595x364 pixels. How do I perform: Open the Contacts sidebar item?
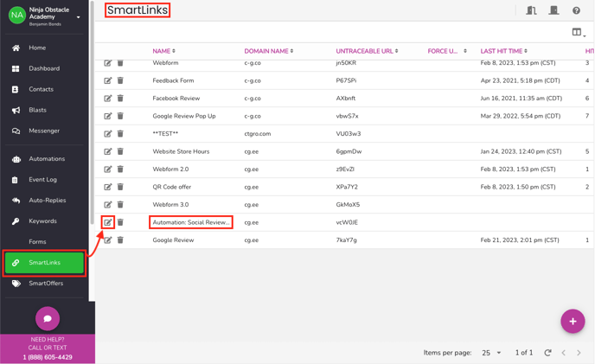(x=41, y=89)
